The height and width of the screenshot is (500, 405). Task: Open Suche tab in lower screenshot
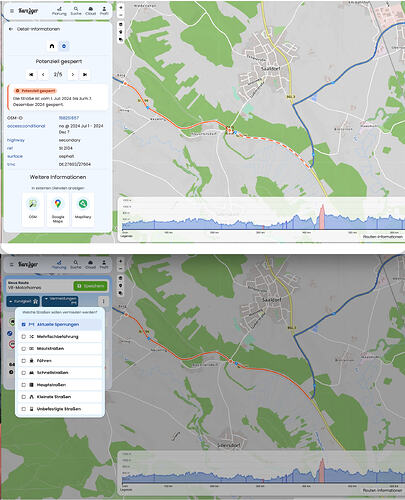click(x=76, y=264)
